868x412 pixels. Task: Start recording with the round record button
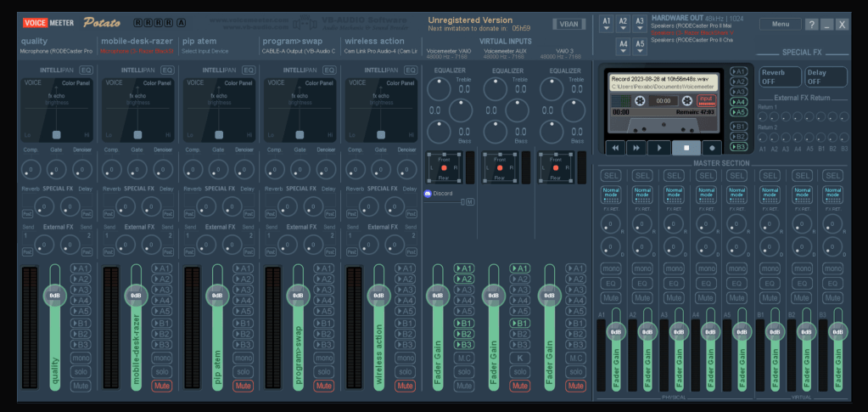(712, 148)
